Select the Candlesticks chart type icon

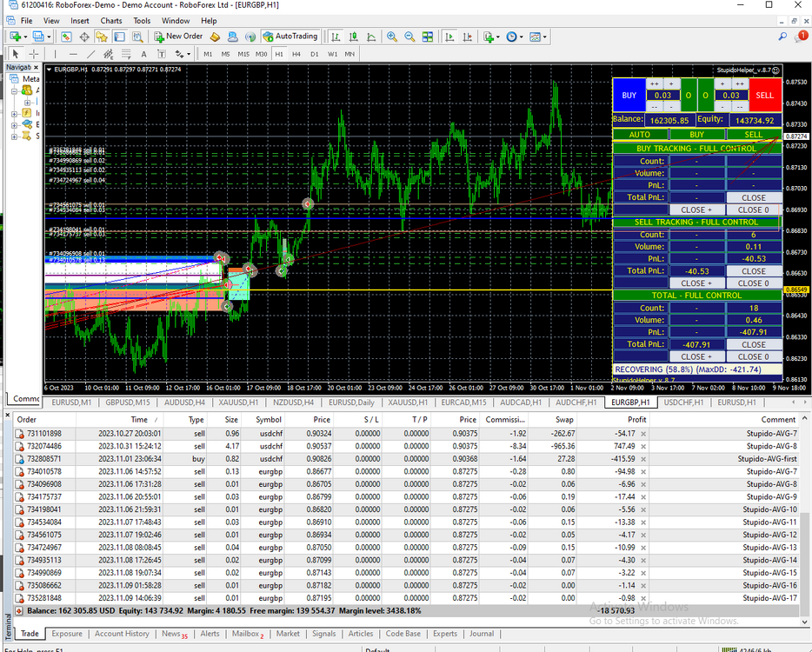click(x=354, y=37)
